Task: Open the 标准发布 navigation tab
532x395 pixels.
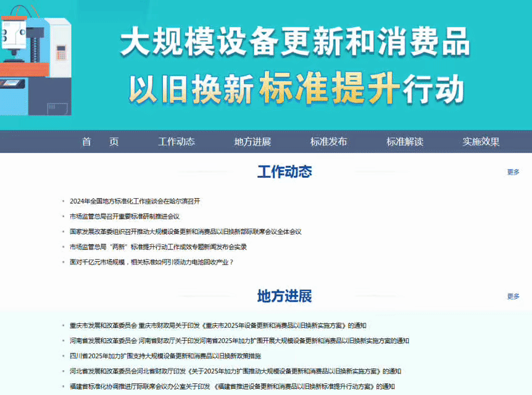Action: click(x=328, y=141)
